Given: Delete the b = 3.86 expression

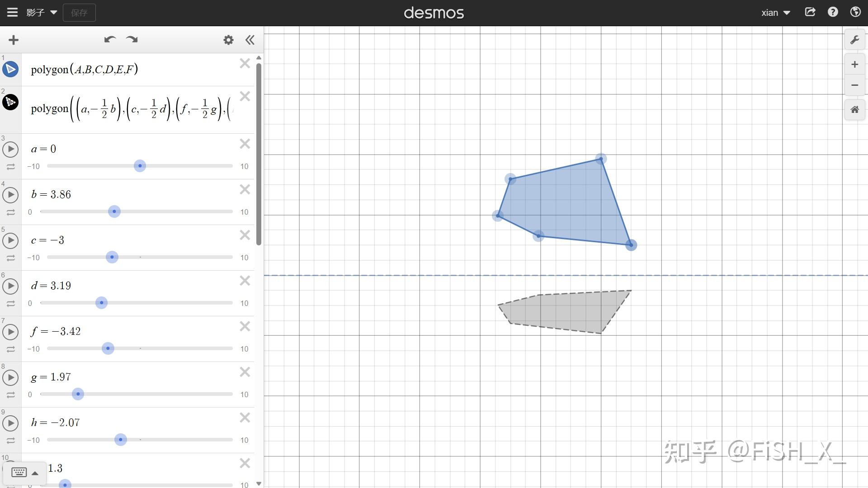Looking at the screenshot, I should click(245, 190).
